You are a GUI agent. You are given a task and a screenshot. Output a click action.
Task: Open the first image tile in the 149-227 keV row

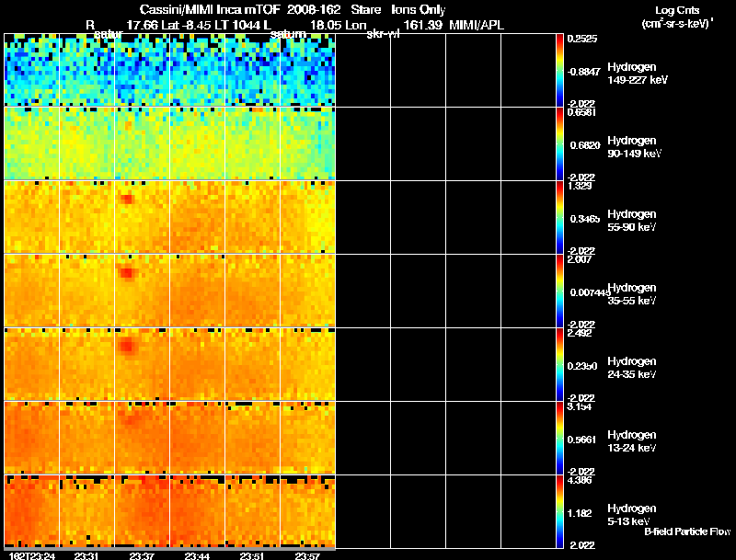pos(31,70)
